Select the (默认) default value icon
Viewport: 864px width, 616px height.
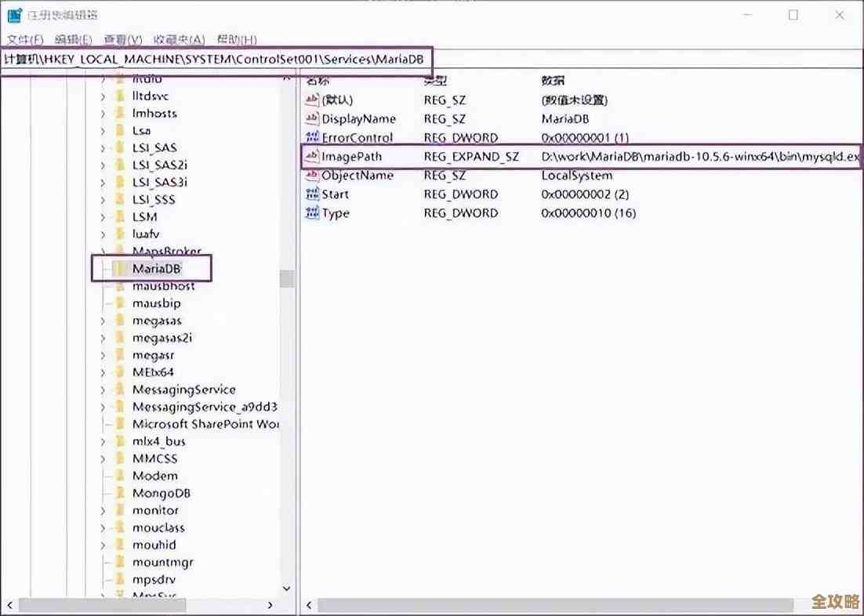[313, 100]
